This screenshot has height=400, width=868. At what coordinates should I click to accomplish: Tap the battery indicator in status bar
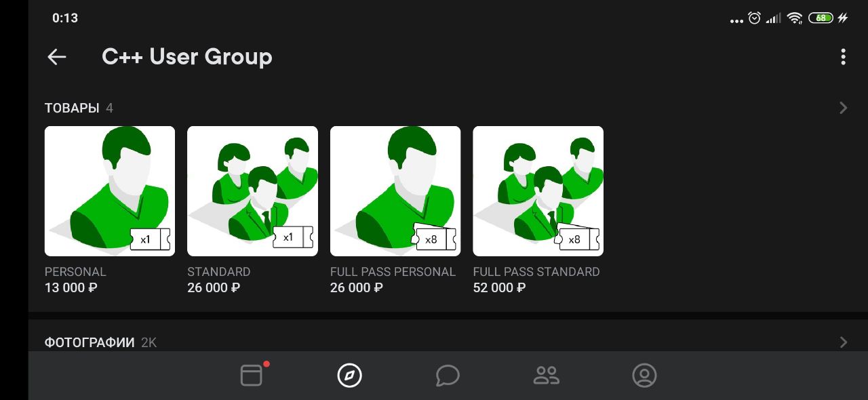821,18
